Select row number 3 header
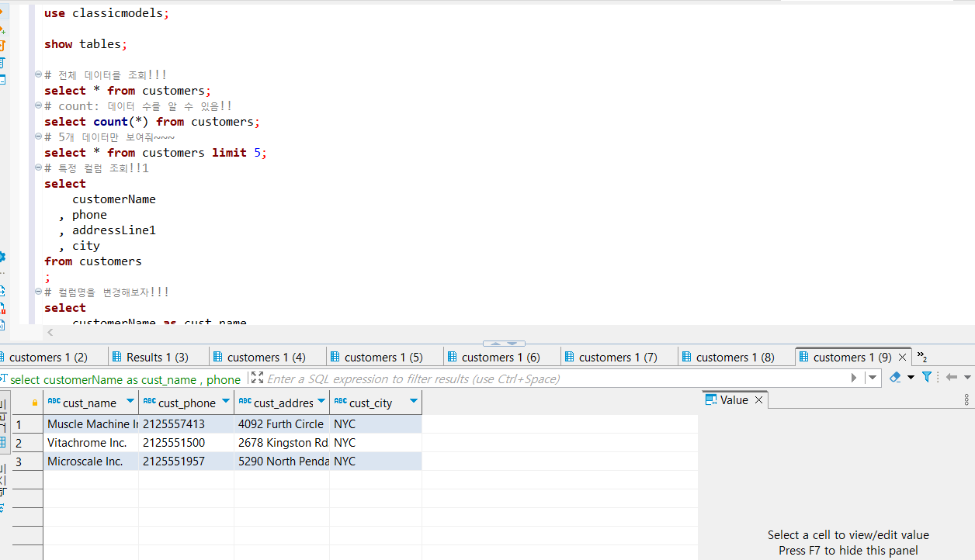Viewport: 975px width, 560px height. [x=27, y=461]
